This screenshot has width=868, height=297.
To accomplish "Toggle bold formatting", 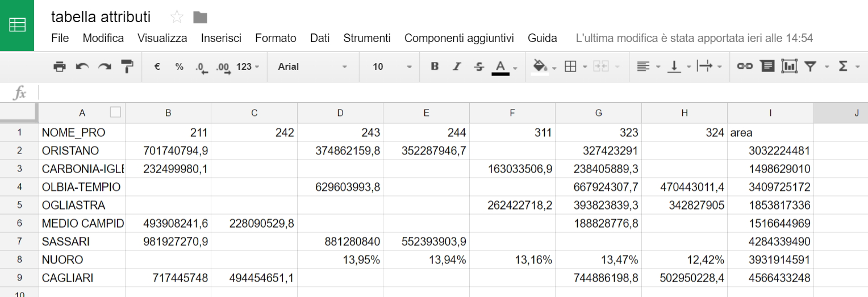I will click(435, 66).
